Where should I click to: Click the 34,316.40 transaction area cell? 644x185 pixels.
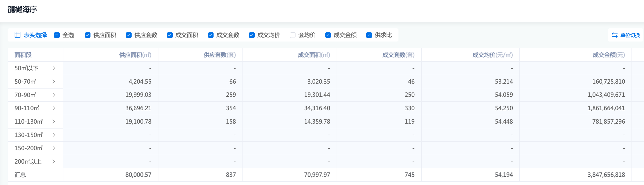317,108
